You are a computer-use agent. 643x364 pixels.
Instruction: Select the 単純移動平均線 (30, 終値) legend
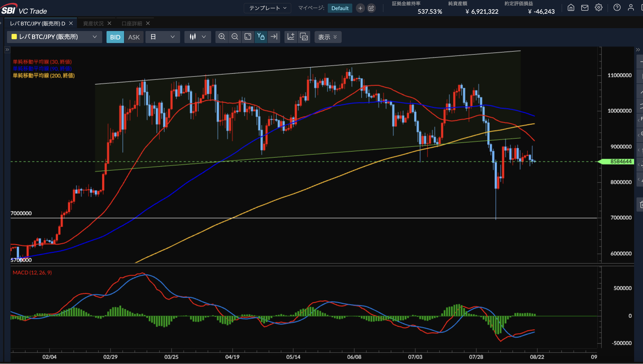[x=42, y=62]
